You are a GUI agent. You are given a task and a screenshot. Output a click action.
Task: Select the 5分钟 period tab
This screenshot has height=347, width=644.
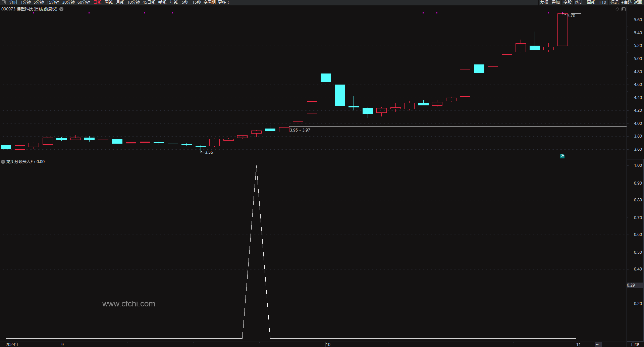39,2
